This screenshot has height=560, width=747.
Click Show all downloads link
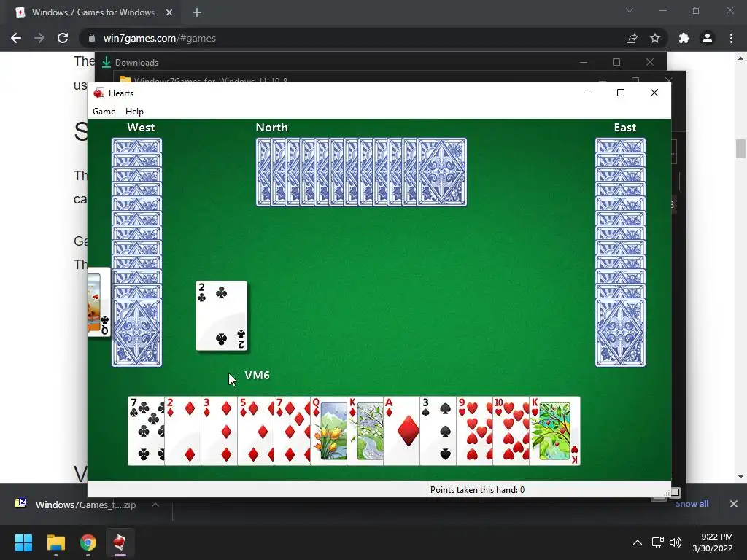[692, 504]
